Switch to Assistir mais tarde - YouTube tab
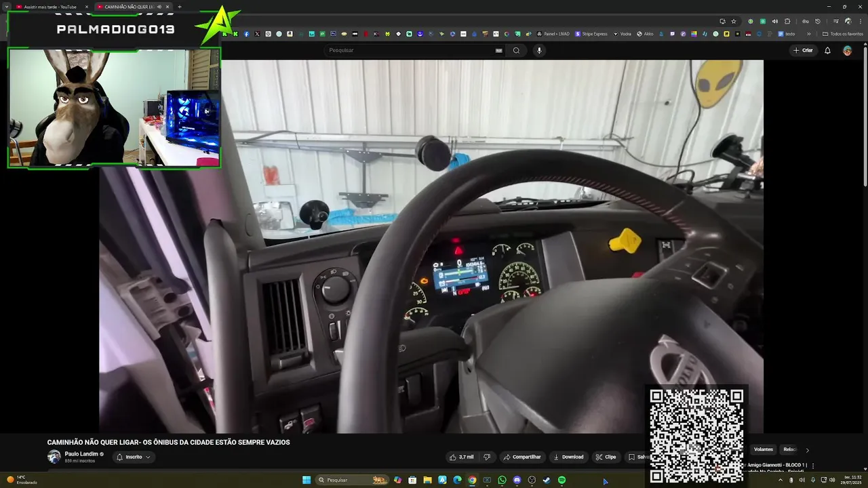 click(51, 7)
